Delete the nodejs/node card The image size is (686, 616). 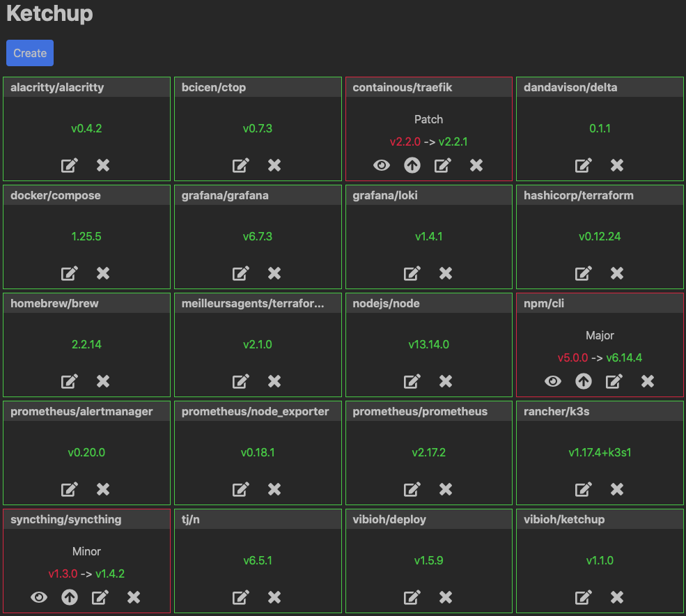coord(446,381)
